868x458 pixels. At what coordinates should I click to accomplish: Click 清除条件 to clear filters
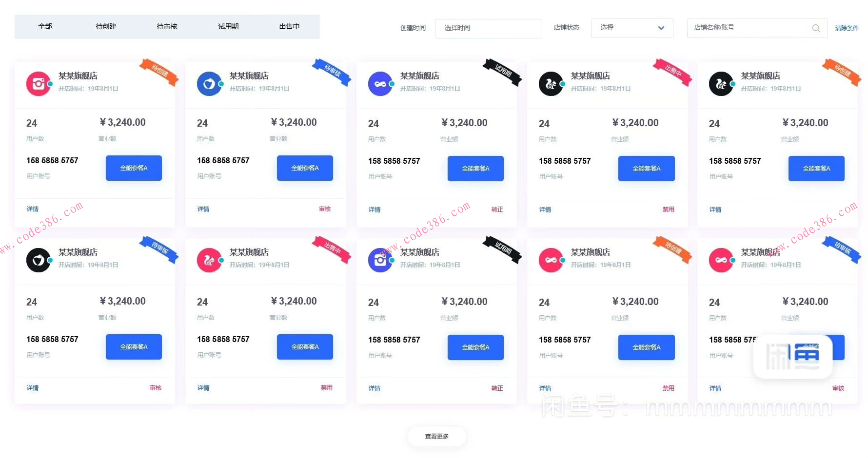pos(847,28)
